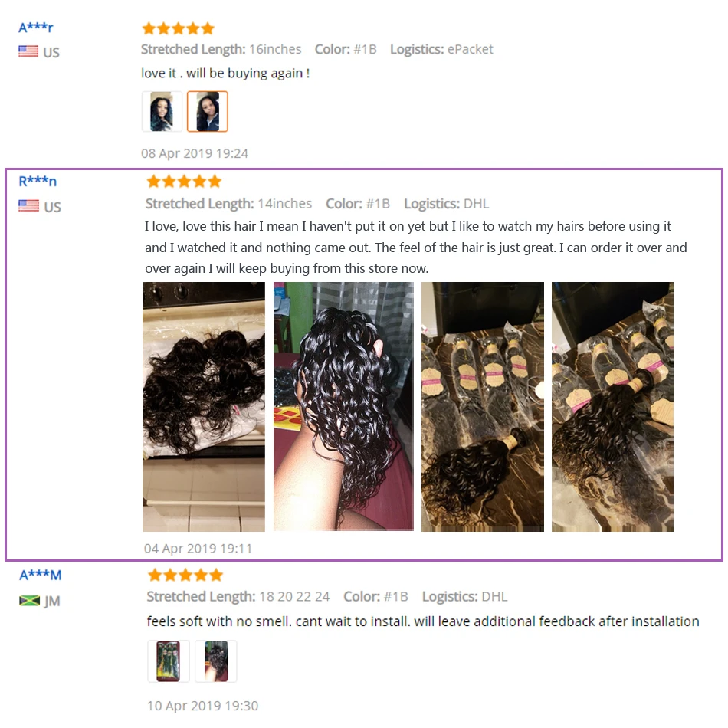Open A***M's first small photo thumbnail
The width and height of the screenshot is (728, 728).
tap(169, 661)
